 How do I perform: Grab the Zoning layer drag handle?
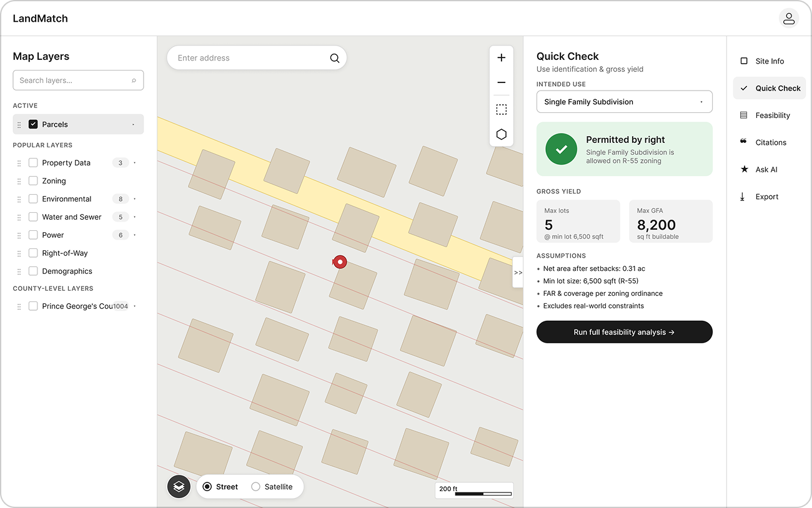[x=19, y=181]
